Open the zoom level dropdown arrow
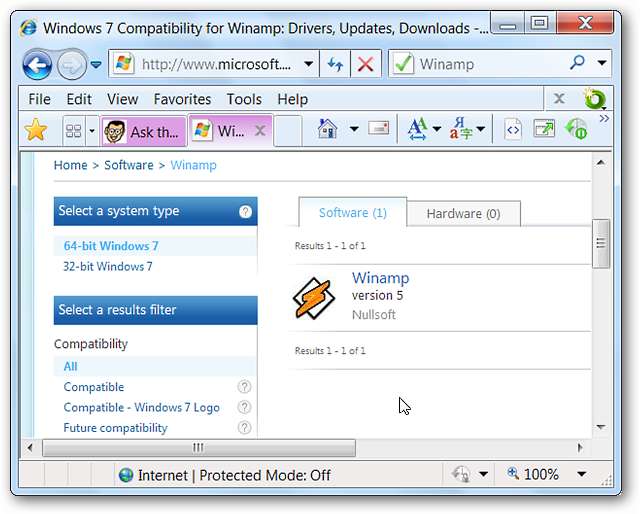The width and height of the screenshot is (640, 514). tap(582, 474)
